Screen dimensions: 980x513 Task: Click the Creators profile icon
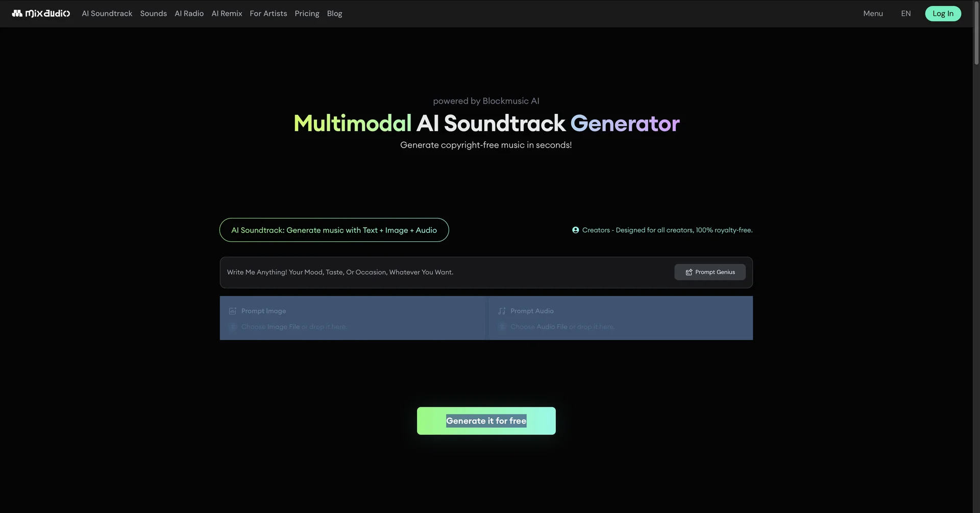575,230
